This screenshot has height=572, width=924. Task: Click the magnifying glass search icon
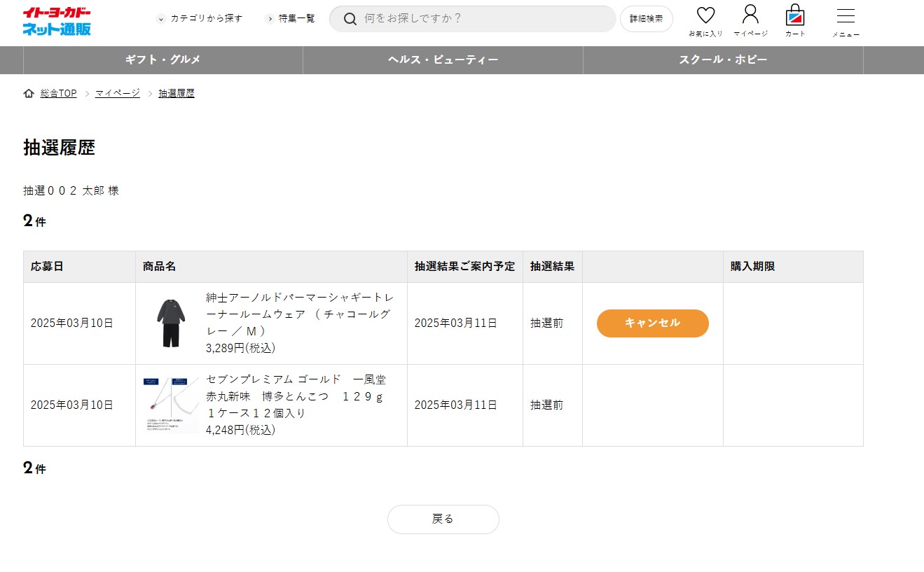coord(350,19)
